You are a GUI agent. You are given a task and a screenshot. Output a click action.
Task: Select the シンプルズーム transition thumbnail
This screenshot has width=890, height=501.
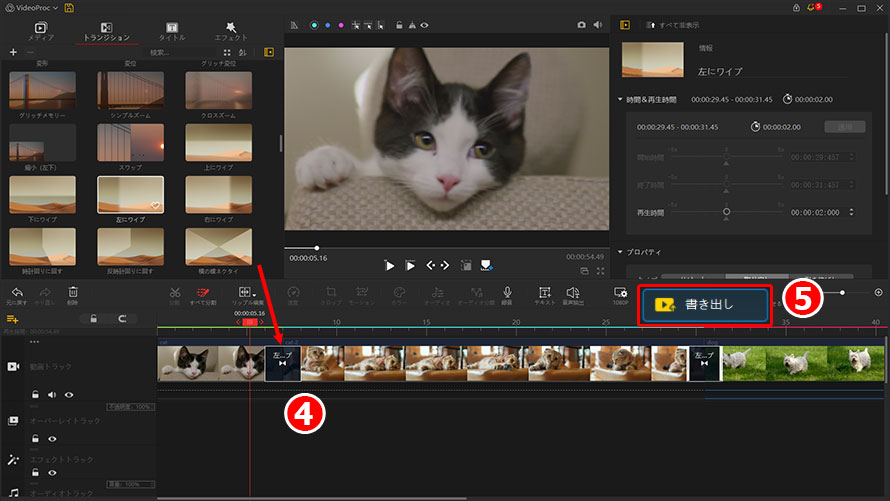(131, 90)
